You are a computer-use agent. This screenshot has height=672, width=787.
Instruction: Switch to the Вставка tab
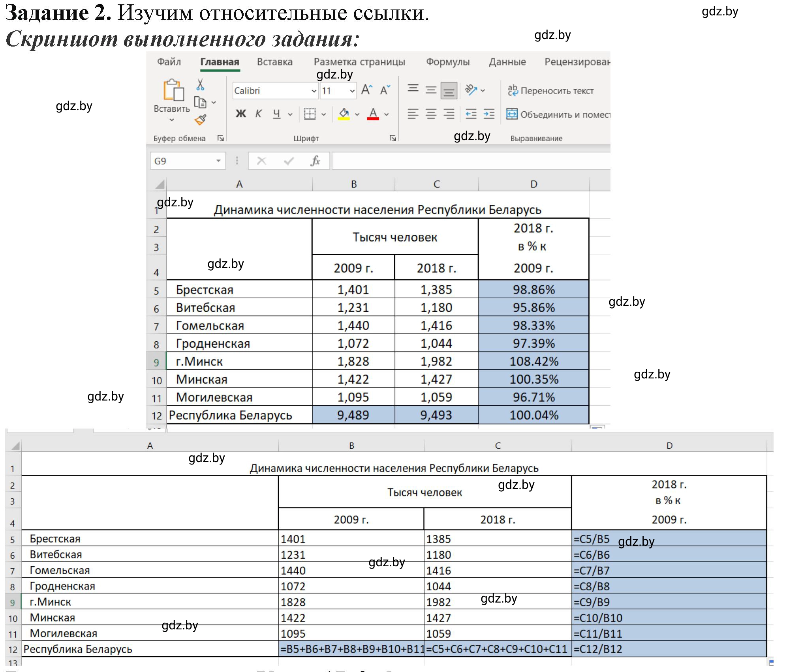point(275,62)
